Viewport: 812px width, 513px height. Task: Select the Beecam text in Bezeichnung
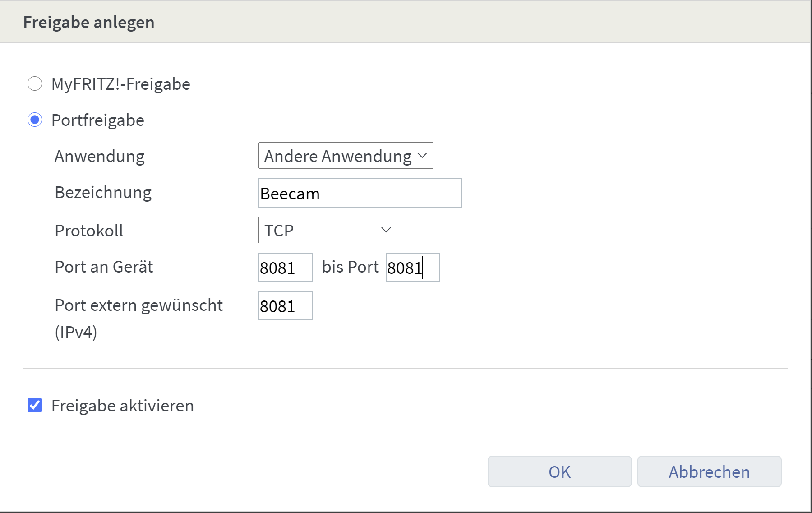pos(289,194)
